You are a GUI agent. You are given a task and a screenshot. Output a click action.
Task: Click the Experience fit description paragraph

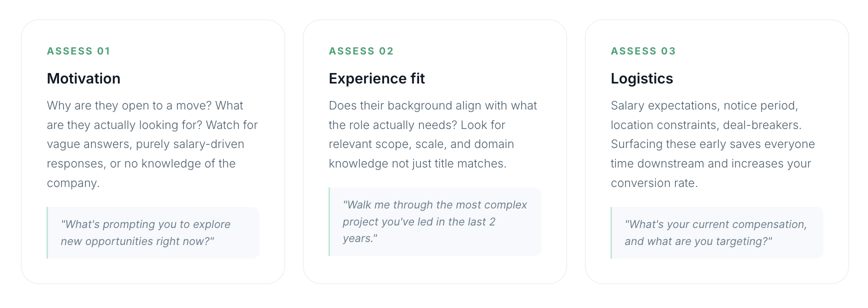click(x=433, y=134)
